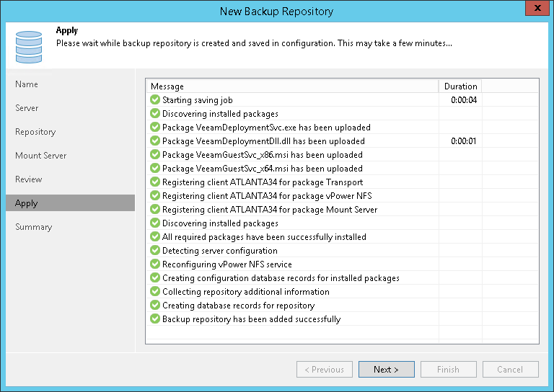The image size is (554, 392).
Task: Open the Repository wizard step
Action: [x=35, y=132]
